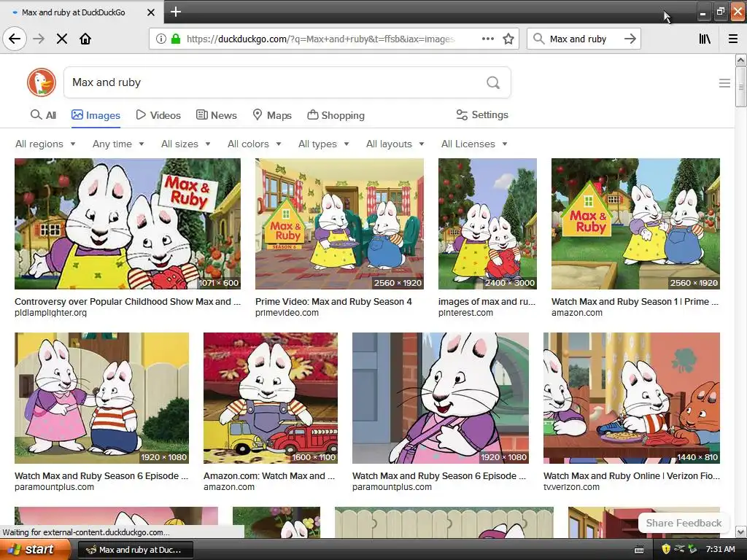Submit browser search with arrow button
The image size is (747, 560).
click(630, 39)
